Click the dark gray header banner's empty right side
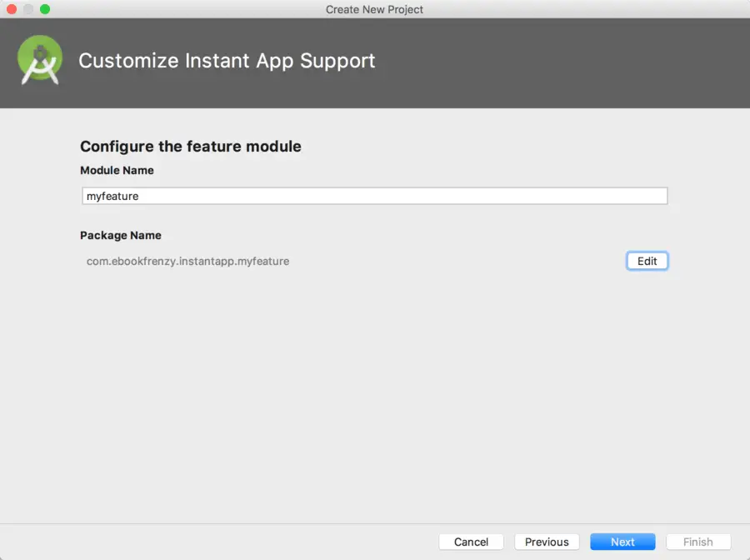 [583, 62]
